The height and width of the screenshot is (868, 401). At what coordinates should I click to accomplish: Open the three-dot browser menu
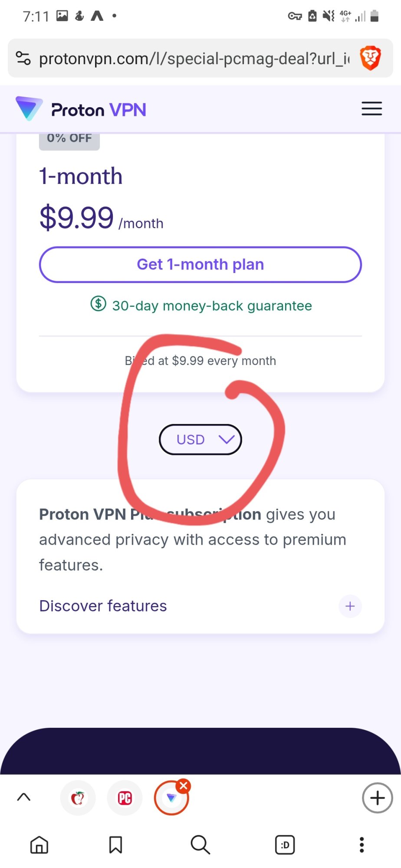coord(362,845)
